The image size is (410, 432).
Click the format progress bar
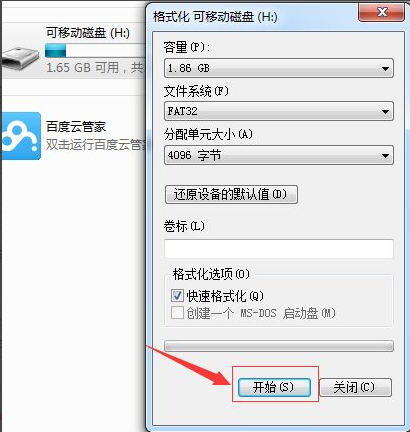[279, 346]
